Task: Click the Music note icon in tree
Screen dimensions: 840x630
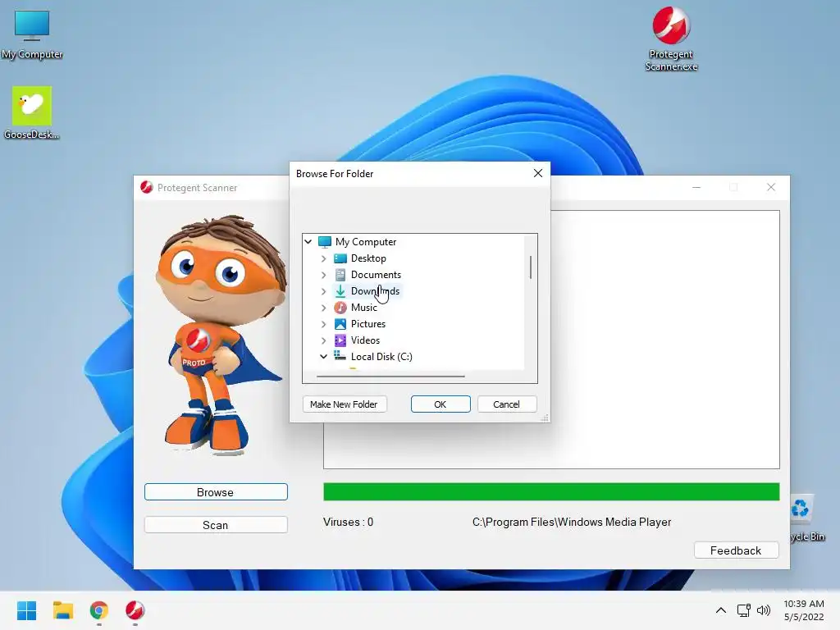Action: [340, 308]
